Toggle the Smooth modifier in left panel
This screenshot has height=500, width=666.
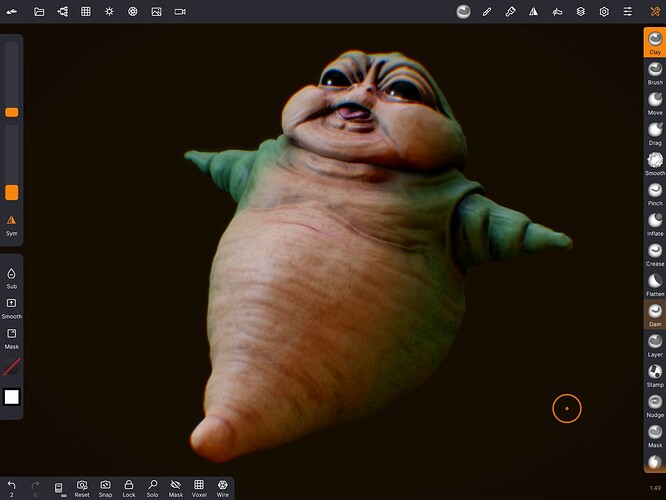pos(11,308)
